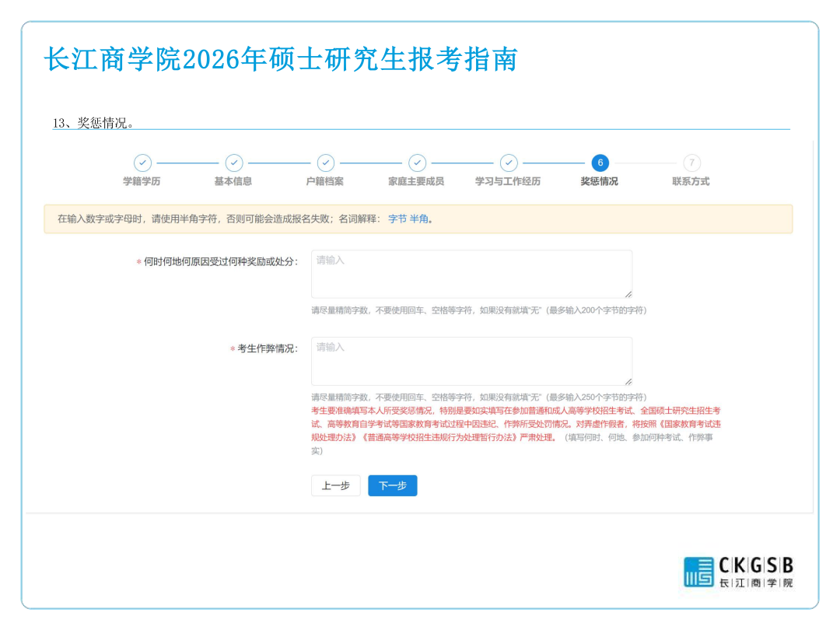Click the checkmark circle above 学籍学历

click(142, 163)
